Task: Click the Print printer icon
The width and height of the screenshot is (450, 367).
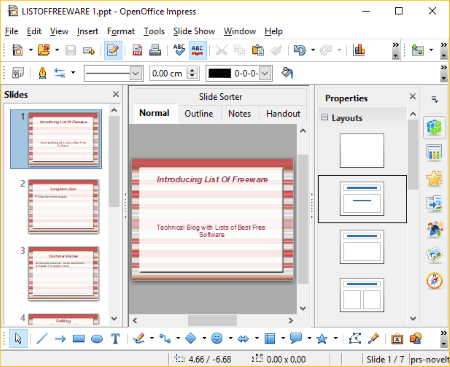Action: pyautogui.click(x=155, y=50)
